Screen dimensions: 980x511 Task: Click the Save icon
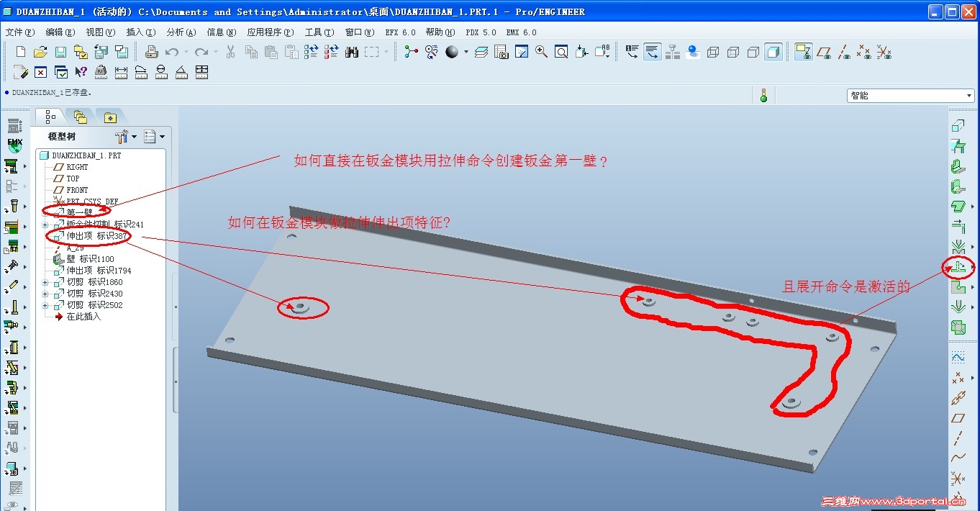coord(60,51)
